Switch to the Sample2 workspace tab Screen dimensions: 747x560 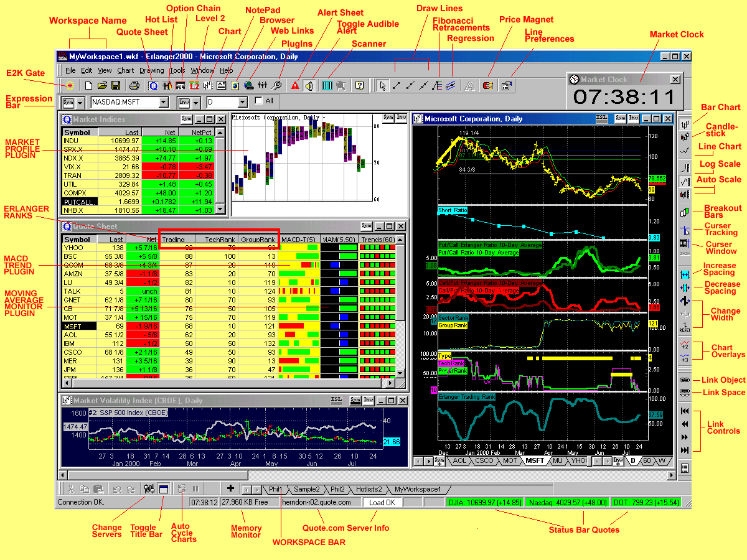click(x=306, y=489)
